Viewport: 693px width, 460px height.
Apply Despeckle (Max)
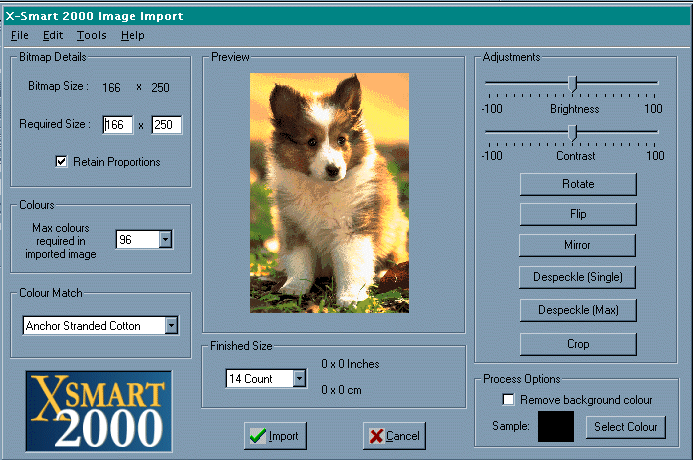tap(578, 310)
